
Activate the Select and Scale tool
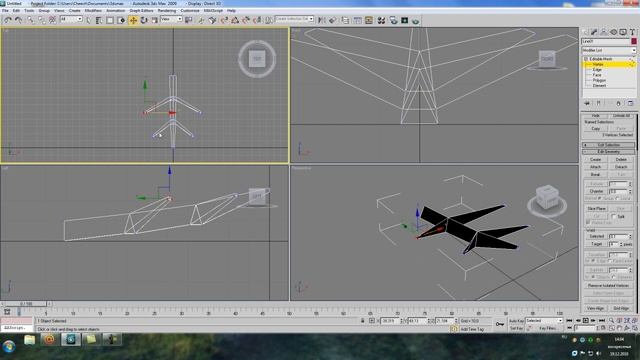tap(154, 20)
